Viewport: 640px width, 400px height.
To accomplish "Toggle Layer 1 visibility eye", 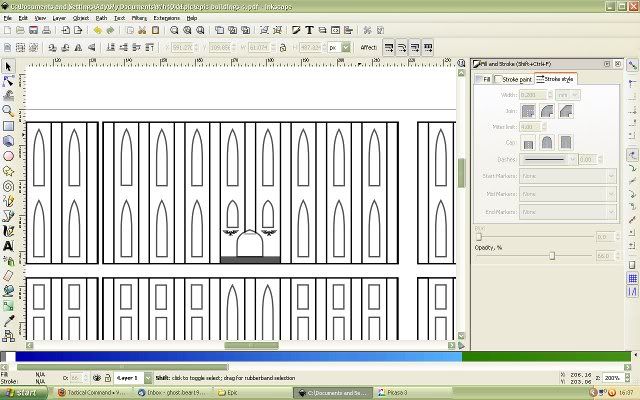I will 97,378.
